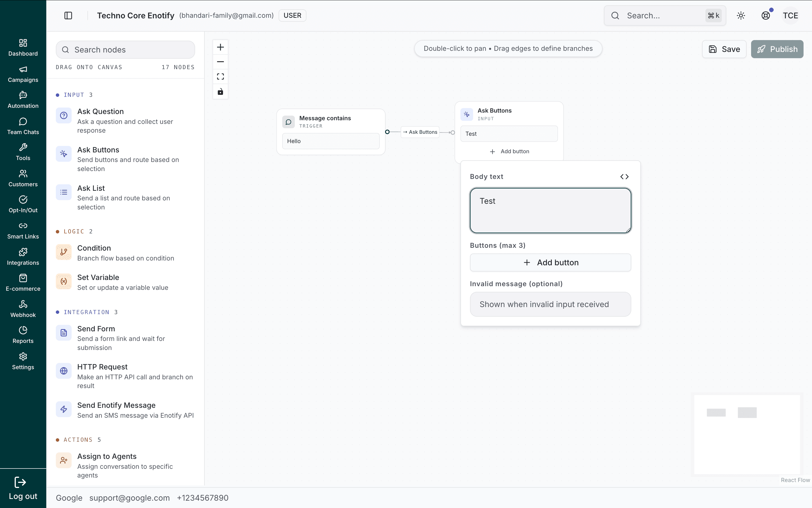The width and height of the screenshot is (812, 508).
Task: Open Team Chats
Action: pos(23,126)
